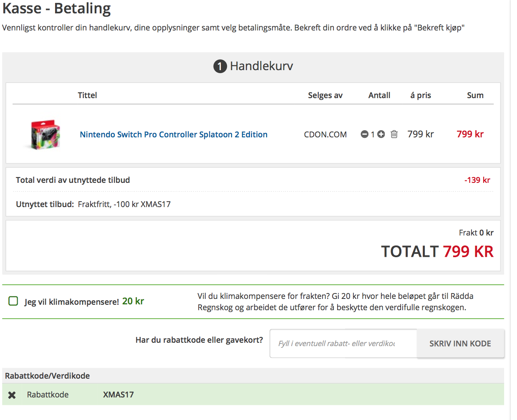Remove the XMAS17 discount code with X
The width and height of the screenshot is (517, 420).
pos(12,395)
